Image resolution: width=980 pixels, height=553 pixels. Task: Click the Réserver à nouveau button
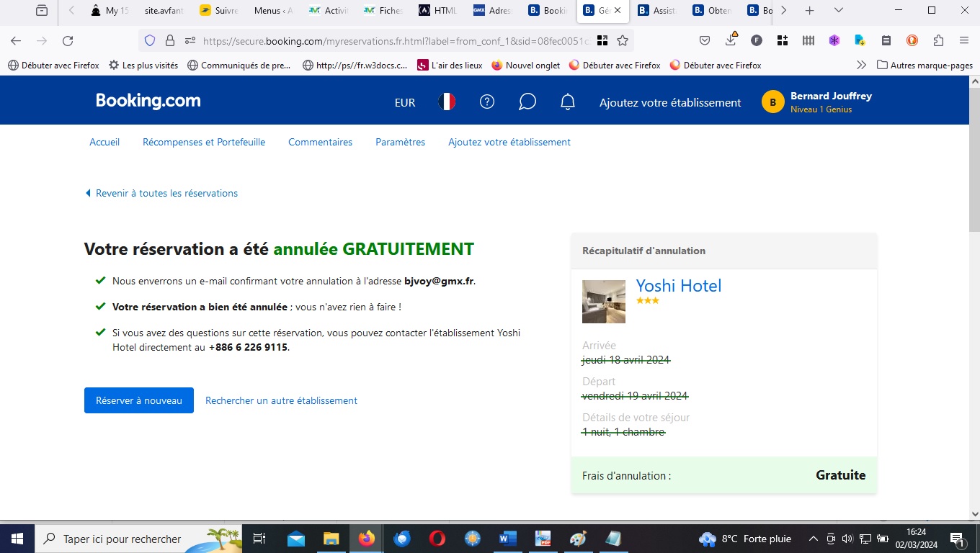click(139, 400)
